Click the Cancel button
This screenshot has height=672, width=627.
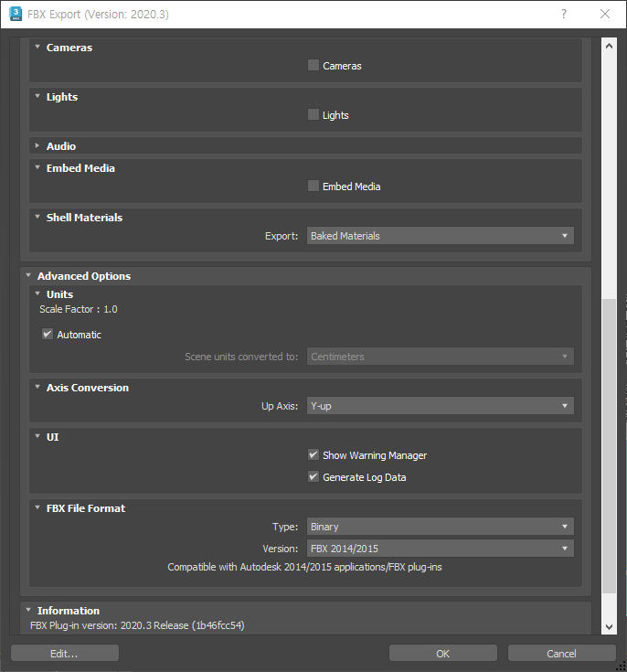(x=561, y=653)
